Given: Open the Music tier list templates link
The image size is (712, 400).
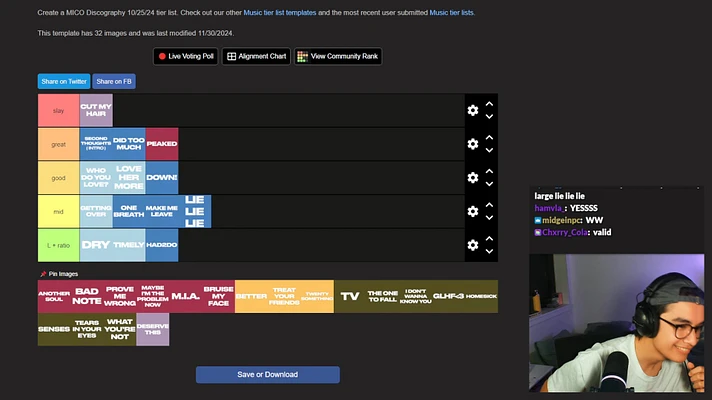Looking at the screenshot, I should tap(280, 13).
